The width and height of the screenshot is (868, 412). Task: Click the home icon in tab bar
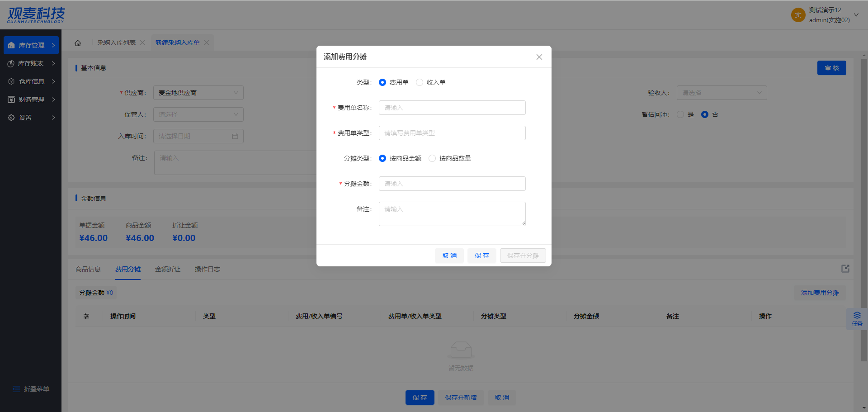coord(78,43)
